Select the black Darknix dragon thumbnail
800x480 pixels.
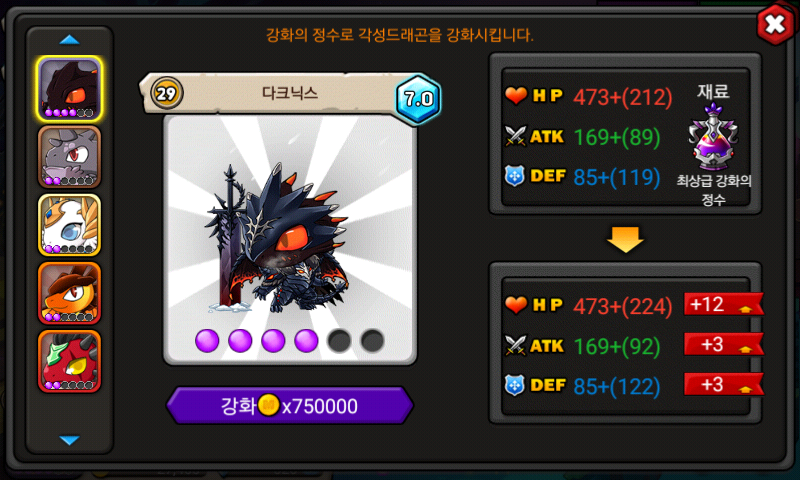(69, 89)
